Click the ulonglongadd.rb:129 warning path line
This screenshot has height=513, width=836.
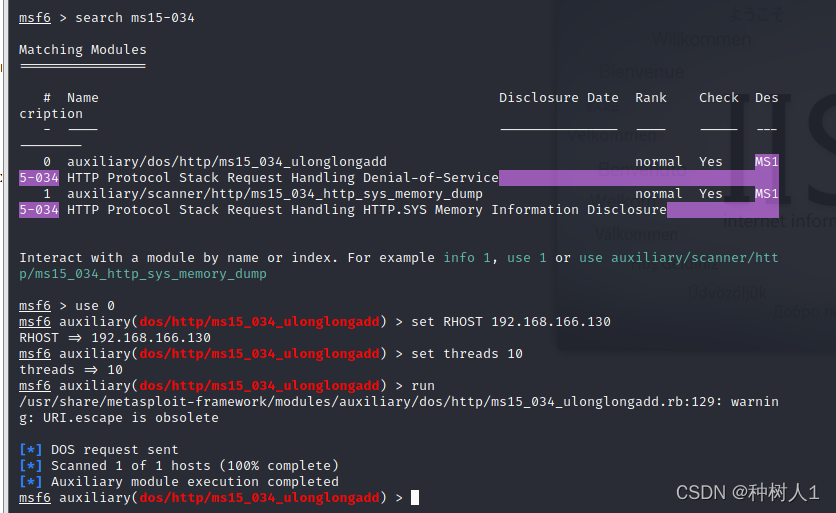[399, 402]
